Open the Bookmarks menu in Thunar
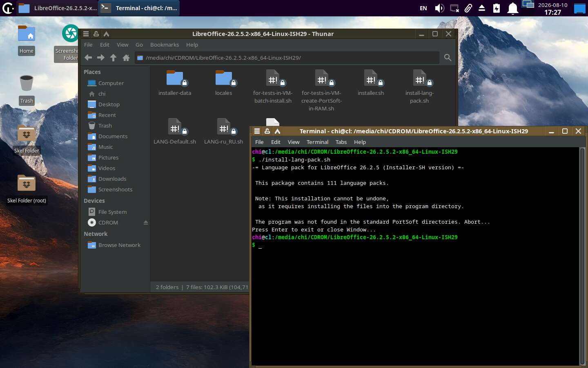The height and width of the screenshot is (368, 588). point(165,45)
